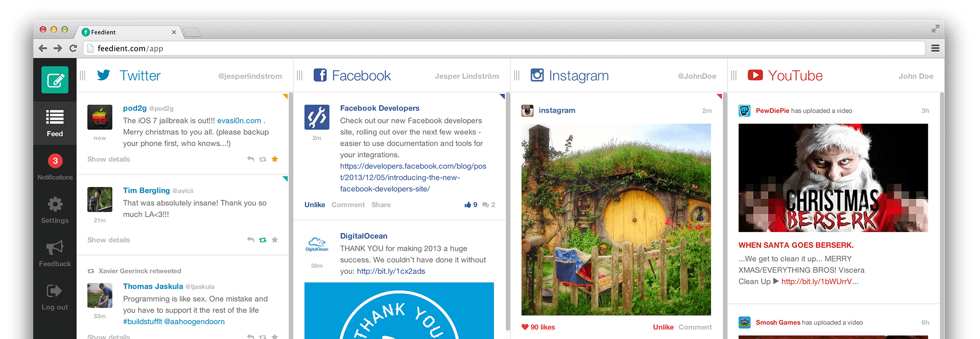Play the Christmas Berserk video thumbnail
This screenshot has height=339, width=980.
(833, 178)
